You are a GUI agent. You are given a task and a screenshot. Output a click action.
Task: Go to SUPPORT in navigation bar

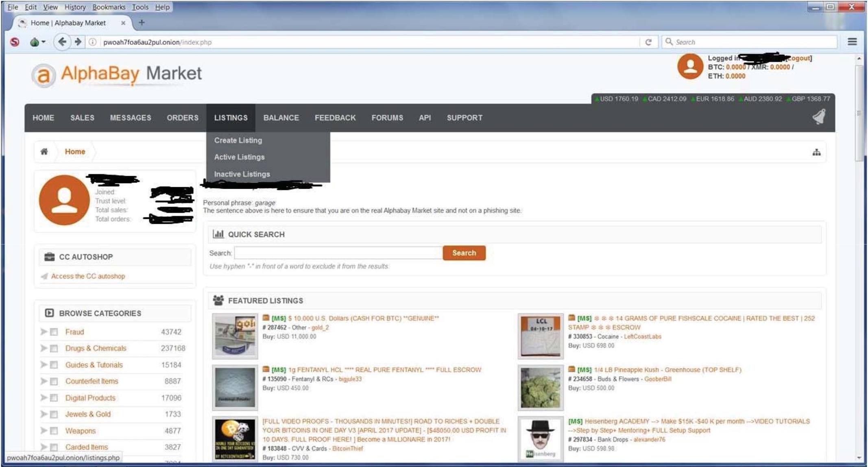465,118
